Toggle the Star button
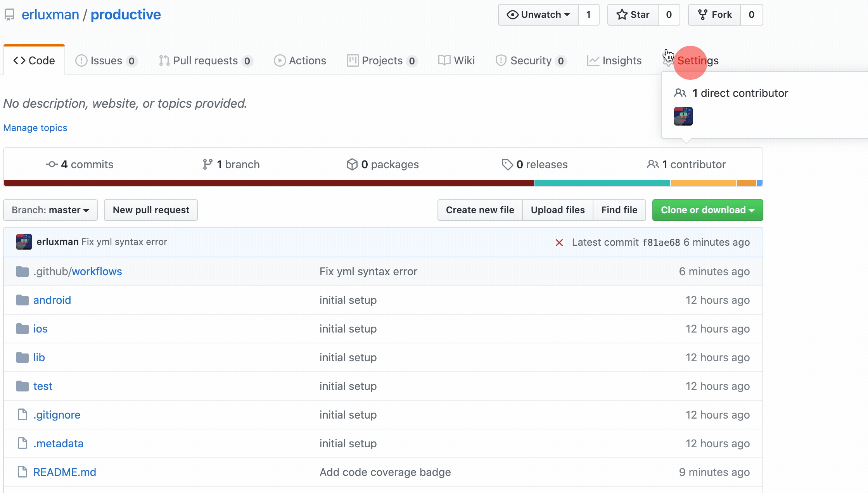 tap(633, 15)
